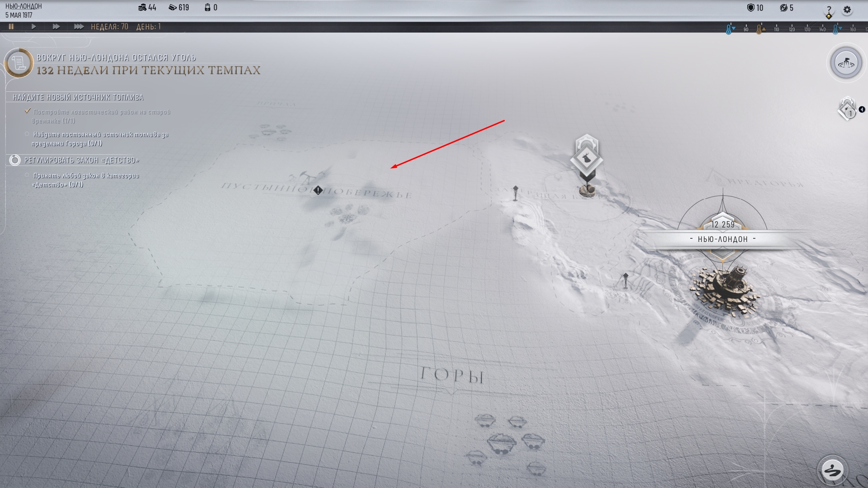Click the blue thermometer near week 150
Screen dimensions: 868x488
pyautogui.click(x=836, y=29)
